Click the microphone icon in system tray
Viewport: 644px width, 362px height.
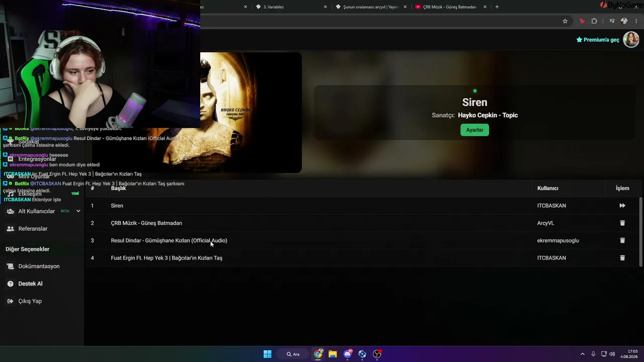593,354
